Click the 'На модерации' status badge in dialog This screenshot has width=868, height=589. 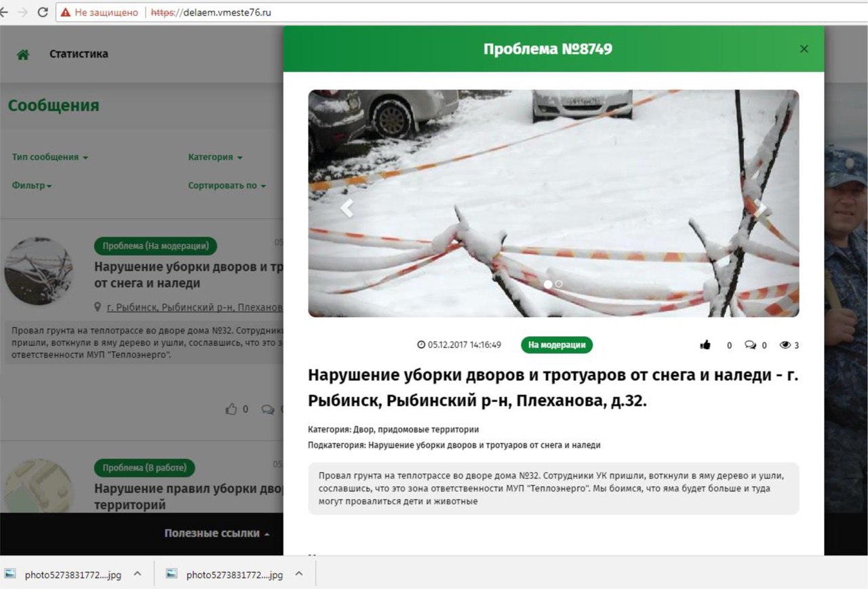pyautogui.click(x=557, y=345)
